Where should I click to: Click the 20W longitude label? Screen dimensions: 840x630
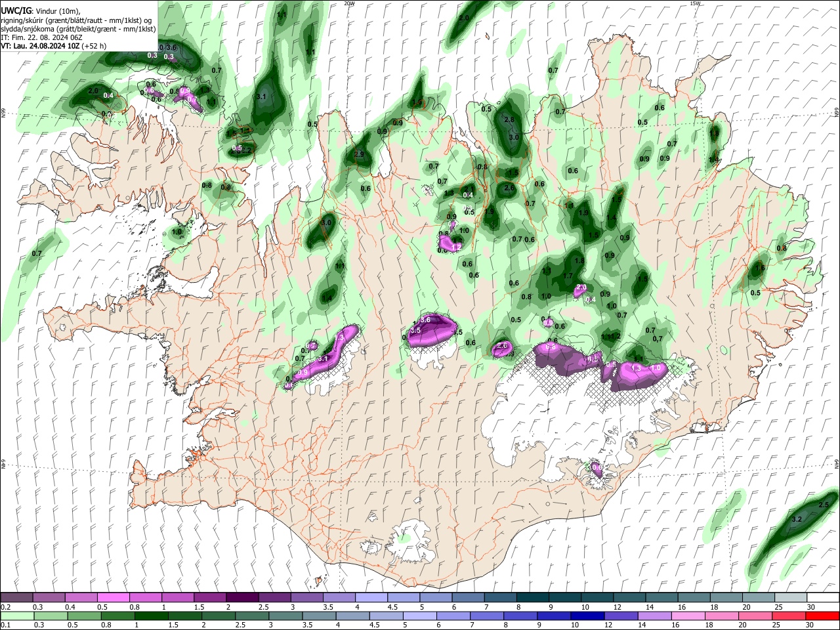tap(349, 3)
